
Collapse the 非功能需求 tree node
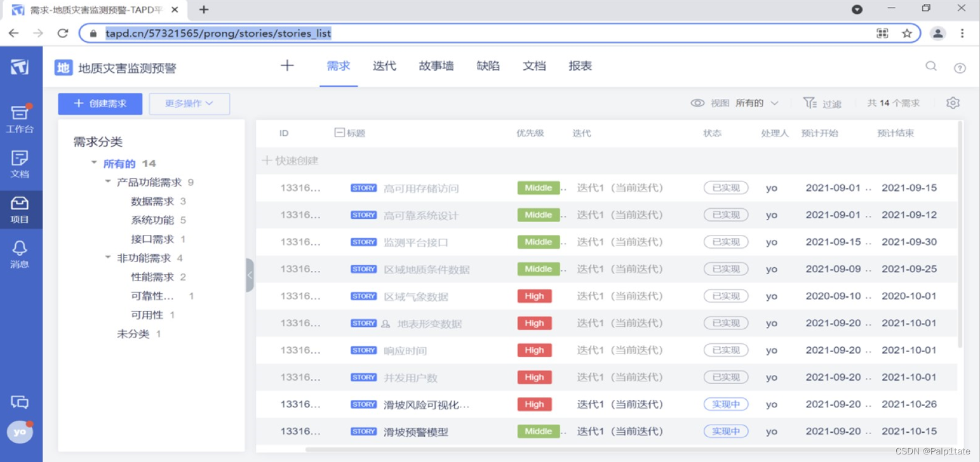point(108,258)
